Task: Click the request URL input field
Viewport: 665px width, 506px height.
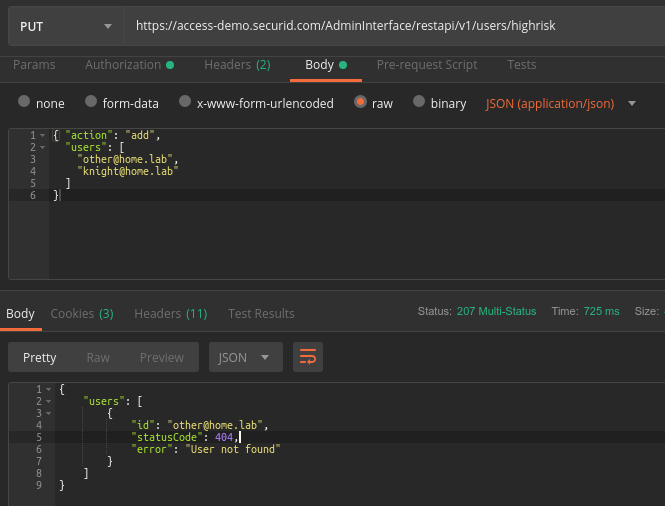Action: point(390,25)
